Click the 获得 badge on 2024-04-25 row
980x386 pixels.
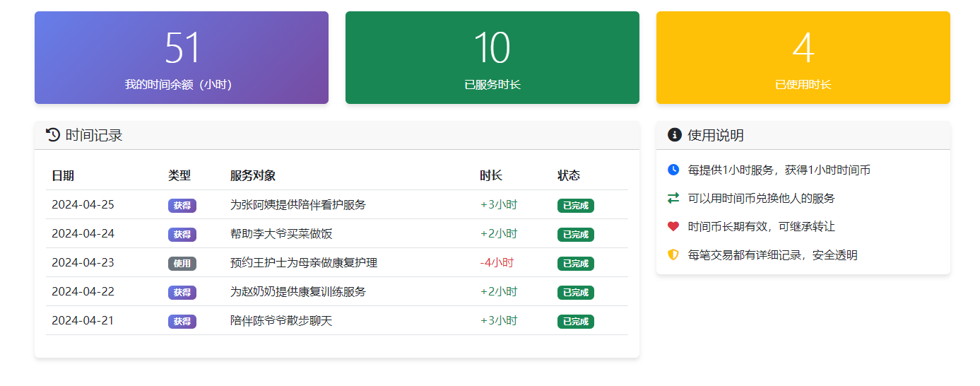[x=182, y=205]
